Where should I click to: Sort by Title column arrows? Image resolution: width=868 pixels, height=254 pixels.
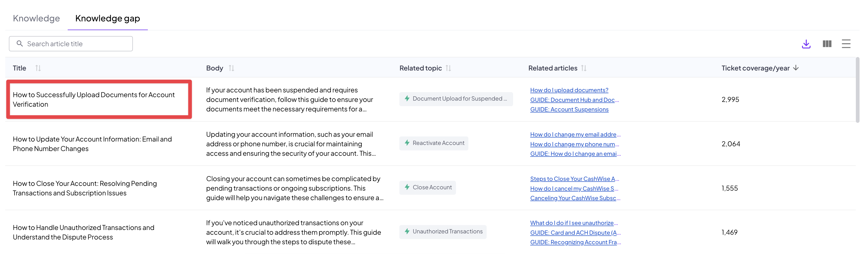coord(38,68)
